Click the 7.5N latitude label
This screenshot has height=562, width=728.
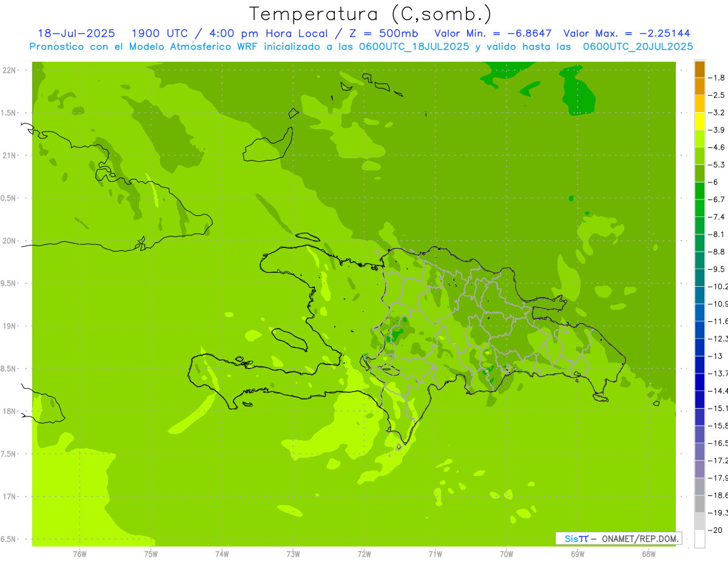(x=9, y=454)
